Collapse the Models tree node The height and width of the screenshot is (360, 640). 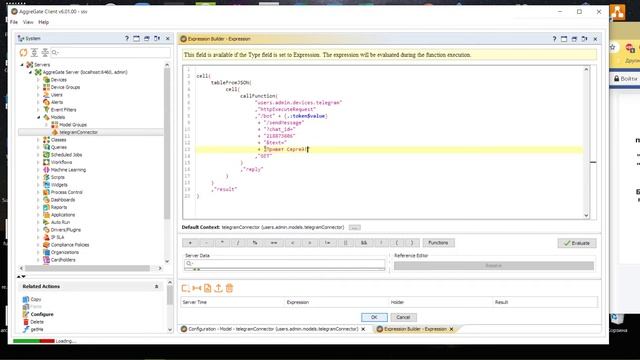tap(38, 117)
